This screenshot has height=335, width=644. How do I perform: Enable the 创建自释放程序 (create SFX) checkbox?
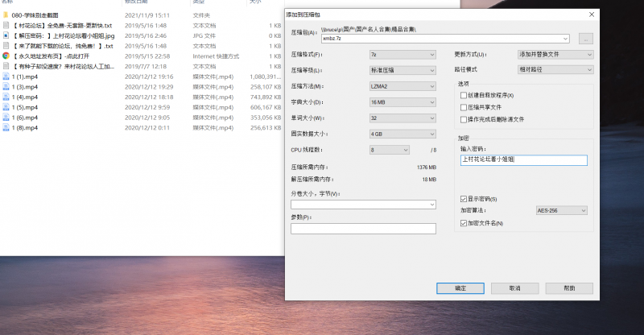tap(463, 95)
